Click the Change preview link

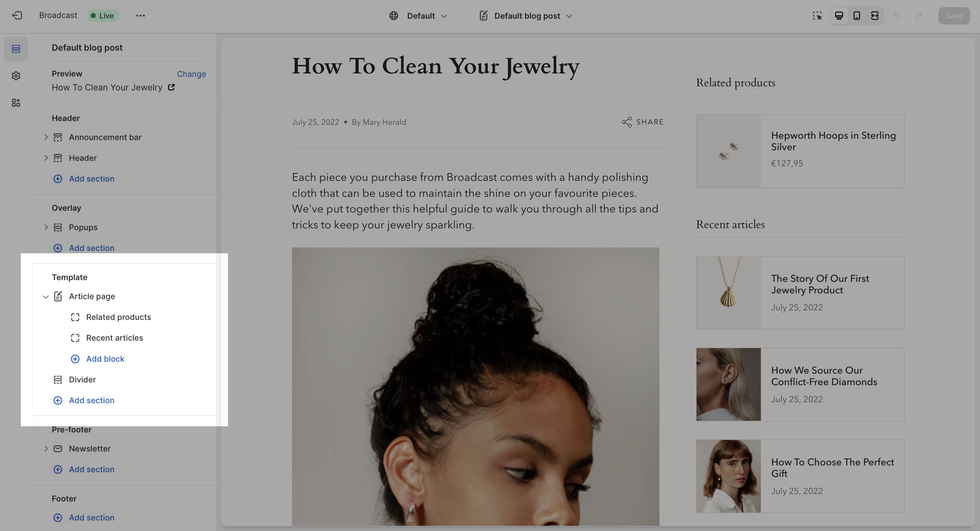[191, 74]
